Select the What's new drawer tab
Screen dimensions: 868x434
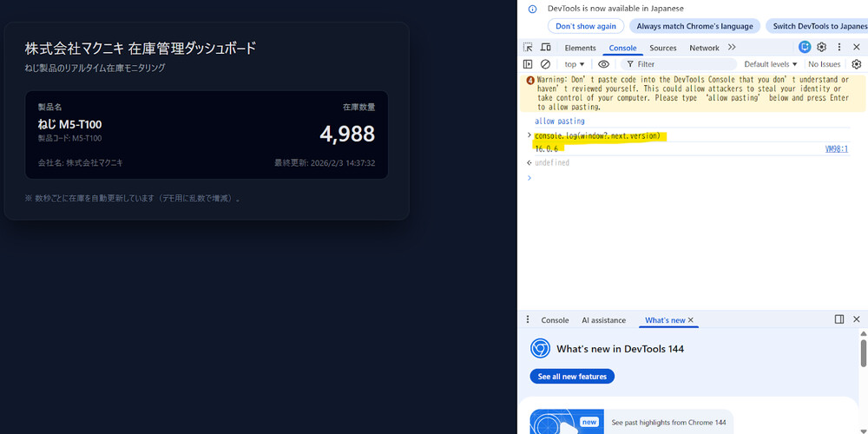click(665, 320)
